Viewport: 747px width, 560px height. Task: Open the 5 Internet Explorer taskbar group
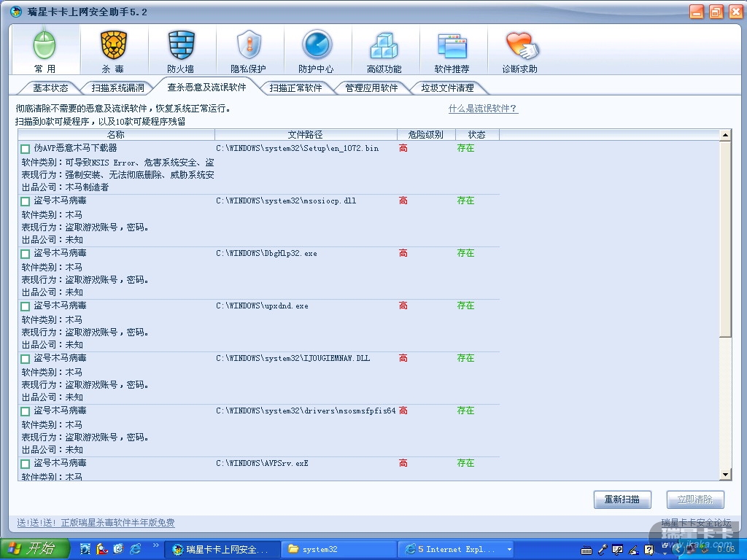(x=455, y=550)
